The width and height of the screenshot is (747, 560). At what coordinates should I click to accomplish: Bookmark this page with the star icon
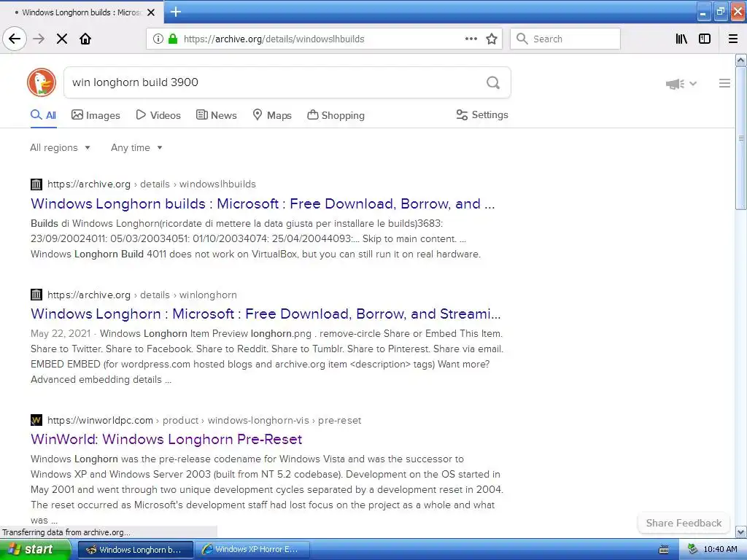point(492,39)
